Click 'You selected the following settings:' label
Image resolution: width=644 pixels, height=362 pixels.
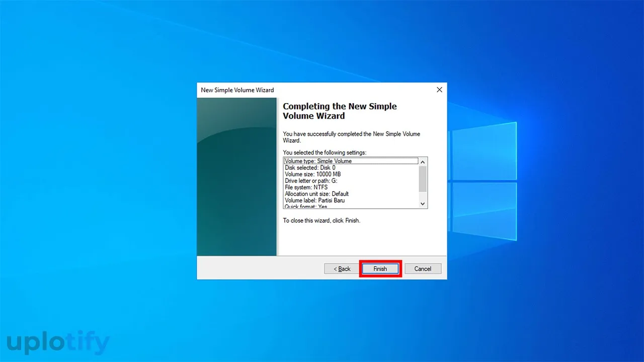tap(325, 152)
